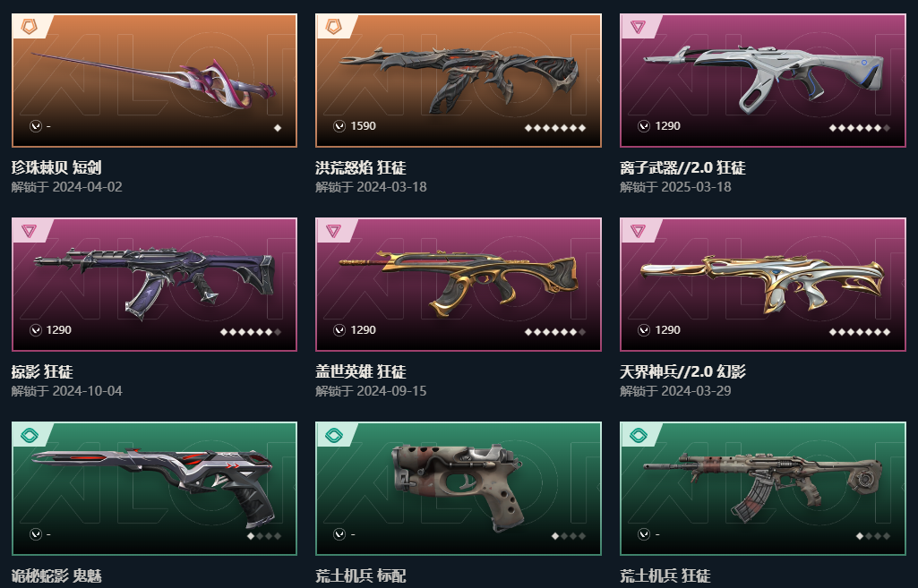Click the 天界神兵//2.0 幻影 title text
The height and width of the screenshot is (588, 918).
click(682, 371)
